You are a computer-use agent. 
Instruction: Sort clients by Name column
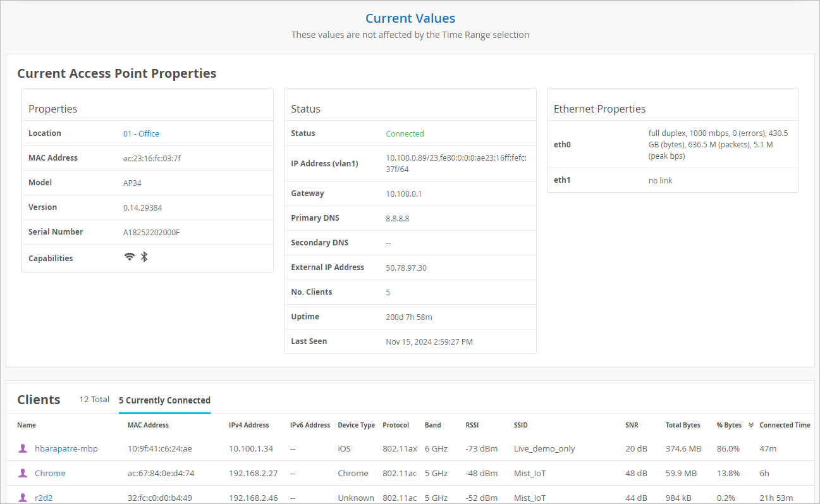coord(27,425)
